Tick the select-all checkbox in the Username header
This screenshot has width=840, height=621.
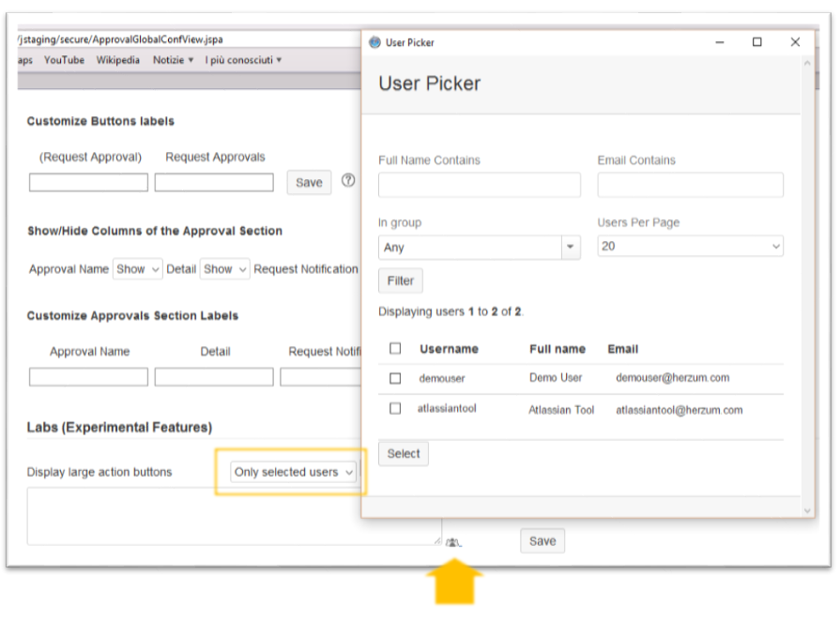(x=395, y=348)
